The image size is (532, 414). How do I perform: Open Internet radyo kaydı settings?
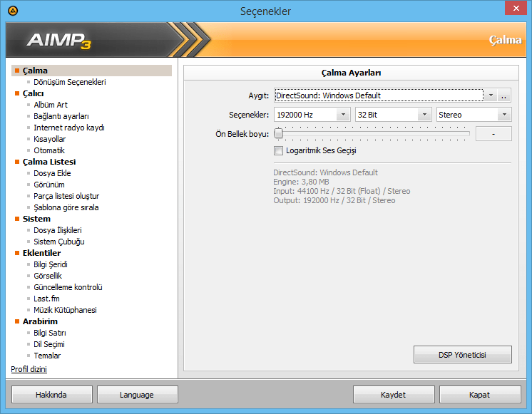click(x=69, y=128)
